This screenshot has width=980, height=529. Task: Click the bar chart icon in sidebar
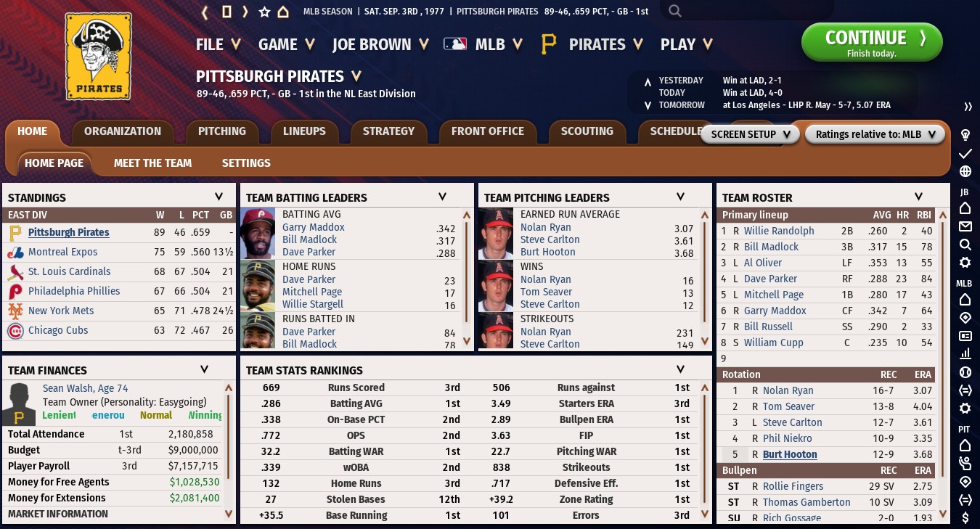[x=965, y=354]
